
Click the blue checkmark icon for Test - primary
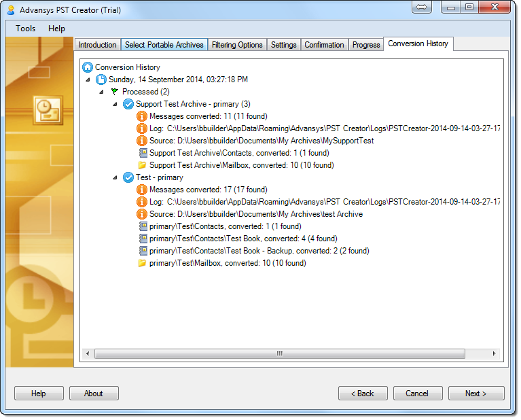[x=128, y=177]
